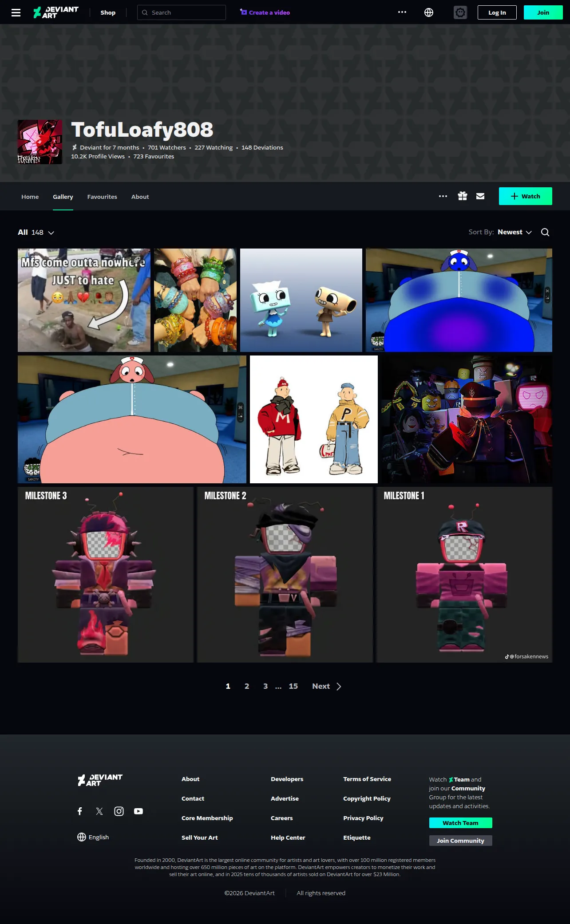The width and height of the screenshot is (570, 924).
Task: Open the Sort By Newest dropdown
Action: [x=515, y=232]
